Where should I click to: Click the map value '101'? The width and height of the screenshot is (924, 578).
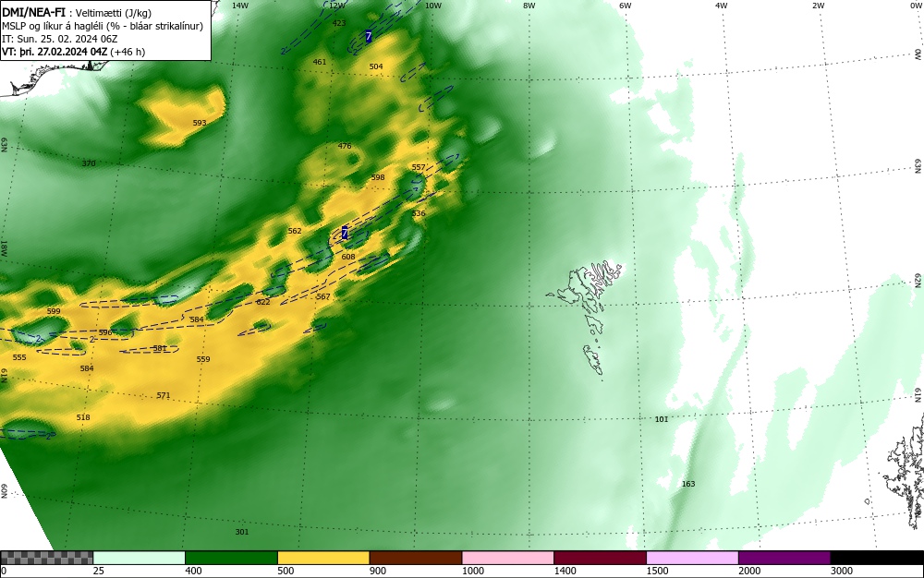pos(662,419)
